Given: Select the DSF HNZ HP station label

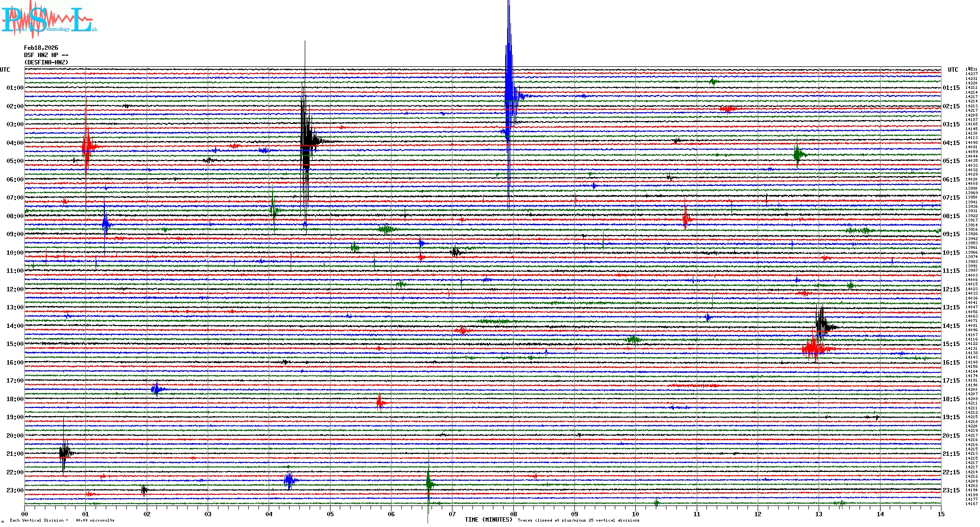Looking at the screenshot, I should pos(46,55).
